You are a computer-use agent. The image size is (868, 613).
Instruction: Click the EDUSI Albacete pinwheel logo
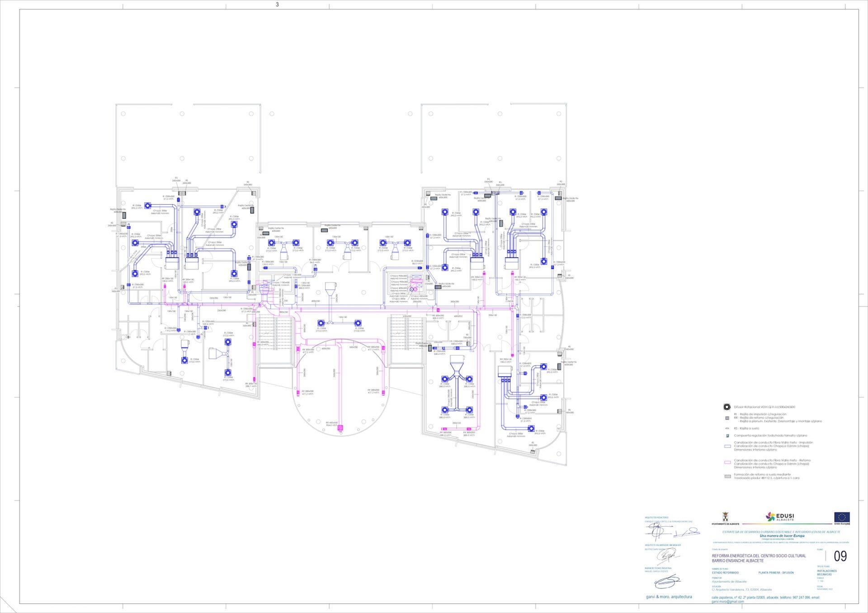click(770, 516)
